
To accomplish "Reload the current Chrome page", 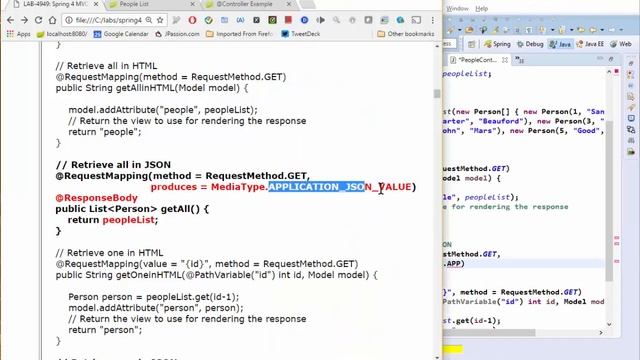I will click(x=38, y=20).
